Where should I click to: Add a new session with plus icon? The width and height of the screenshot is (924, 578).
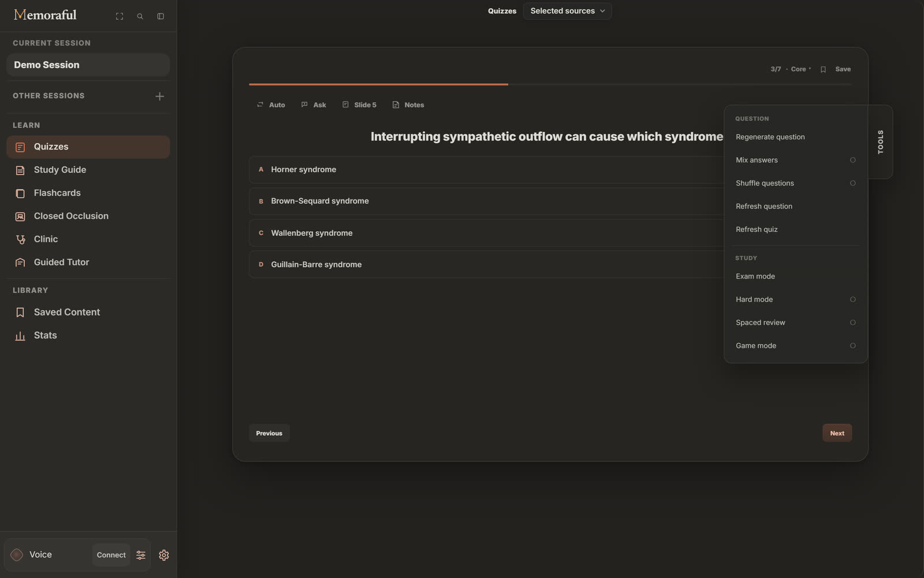pos(160,96)
